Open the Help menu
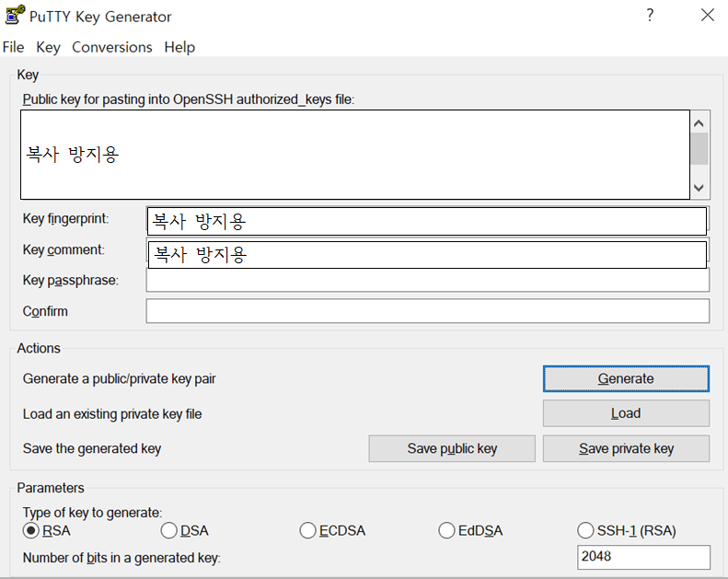 179,47
